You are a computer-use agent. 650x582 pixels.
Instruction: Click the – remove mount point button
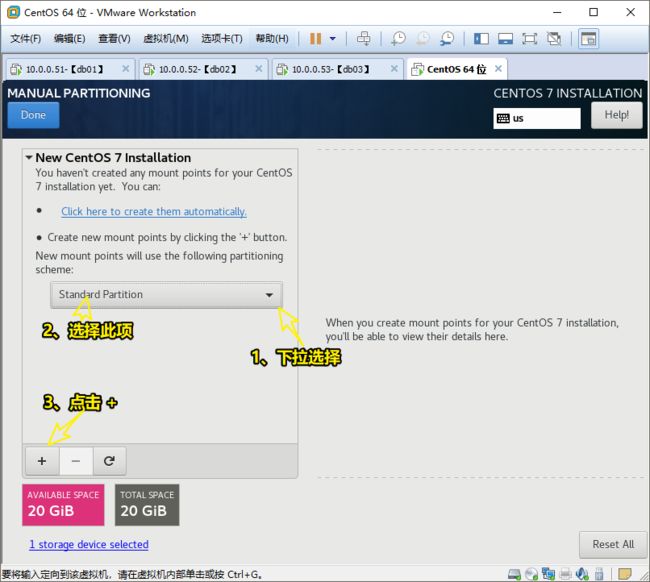[76, 461]
